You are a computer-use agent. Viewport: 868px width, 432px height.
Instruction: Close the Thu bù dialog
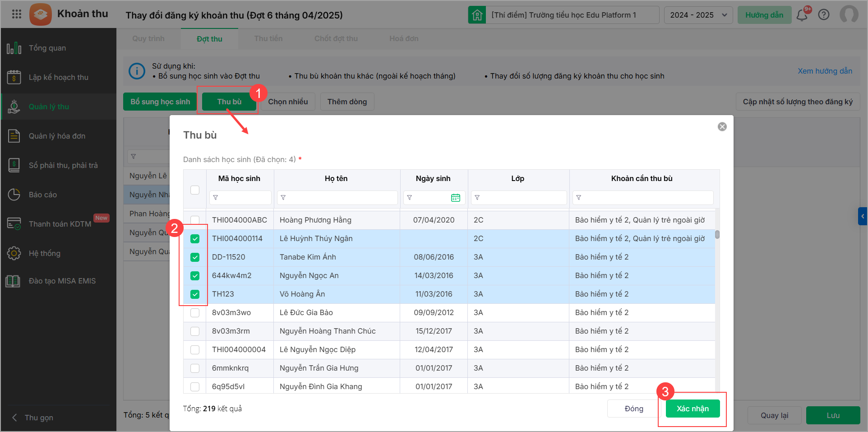tap(722, 127)
